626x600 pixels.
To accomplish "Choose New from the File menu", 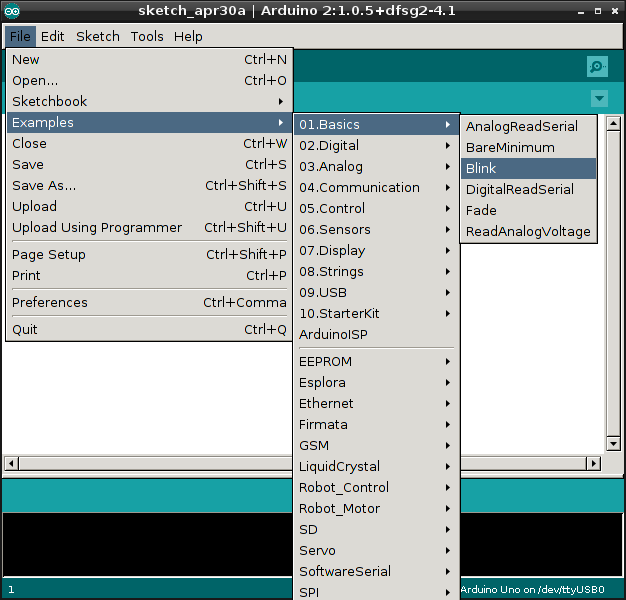I will pos(149,59).
